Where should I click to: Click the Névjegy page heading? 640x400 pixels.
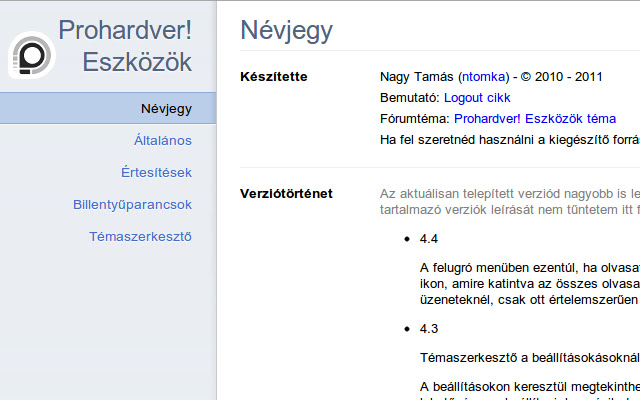click(287, 31)
